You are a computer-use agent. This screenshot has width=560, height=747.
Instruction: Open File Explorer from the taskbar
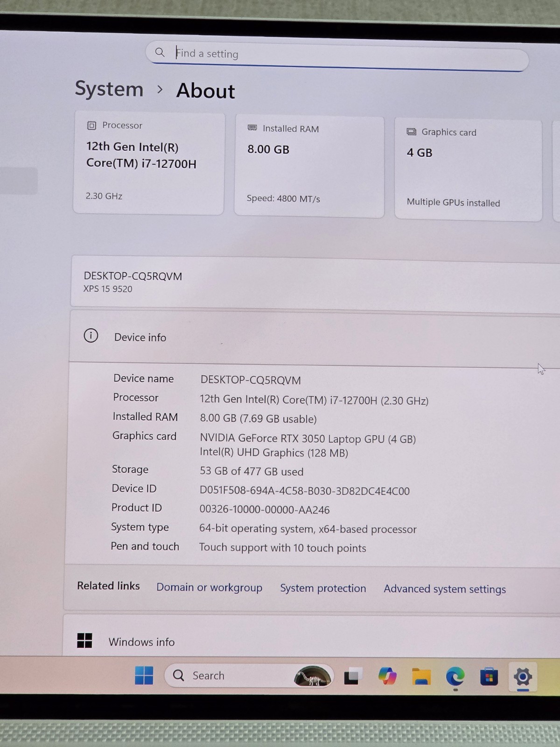click(421, 677)
